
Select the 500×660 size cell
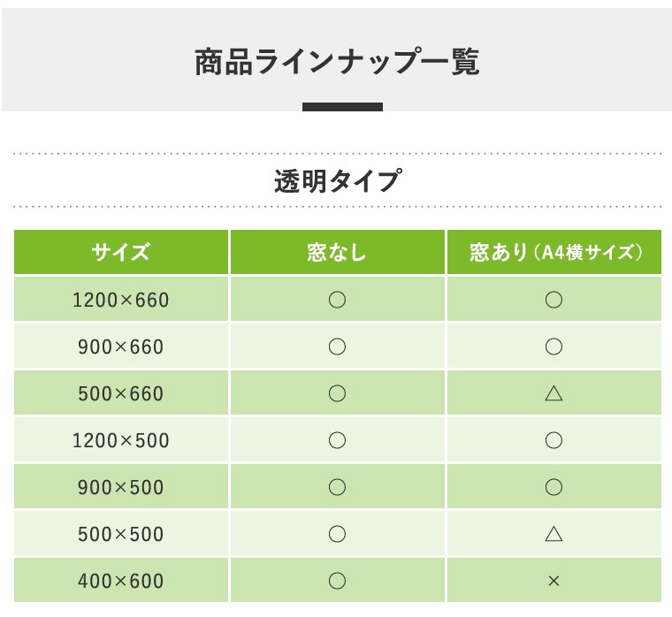click(x=121, y=393)
